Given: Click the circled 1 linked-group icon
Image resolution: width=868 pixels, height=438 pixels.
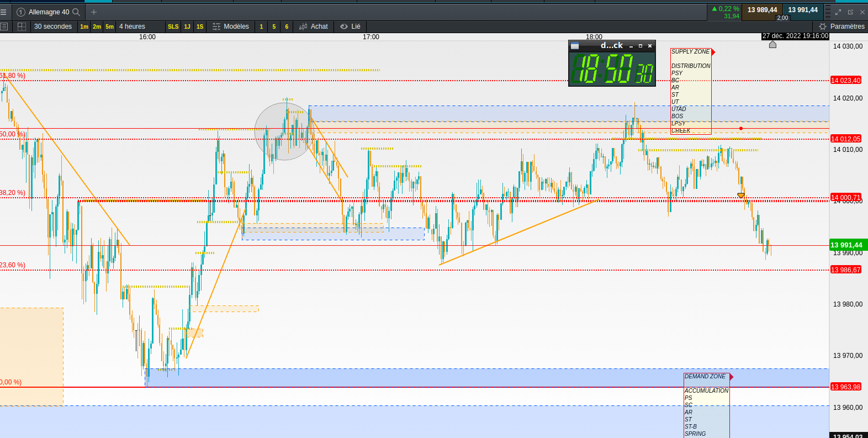Looking at the screenshot, I should [21, 12].
